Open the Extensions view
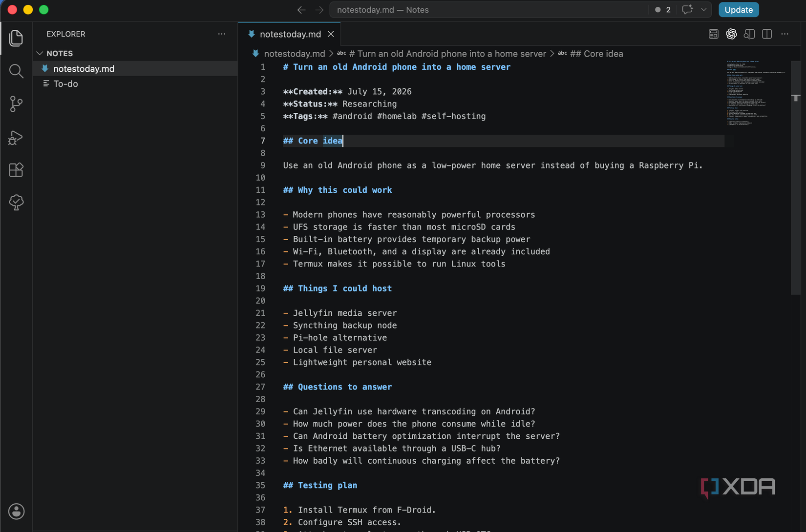Screen dimensions: 806x532 coord(16,170)
